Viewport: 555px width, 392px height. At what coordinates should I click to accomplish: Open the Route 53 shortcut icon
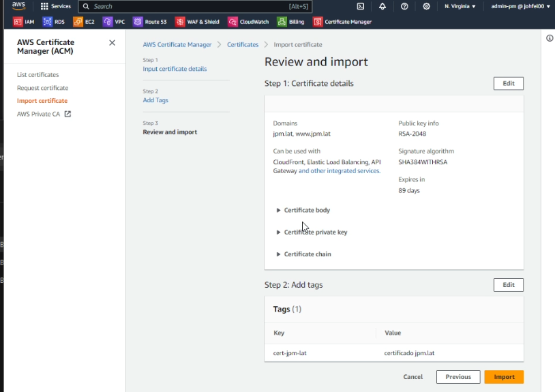137,22
